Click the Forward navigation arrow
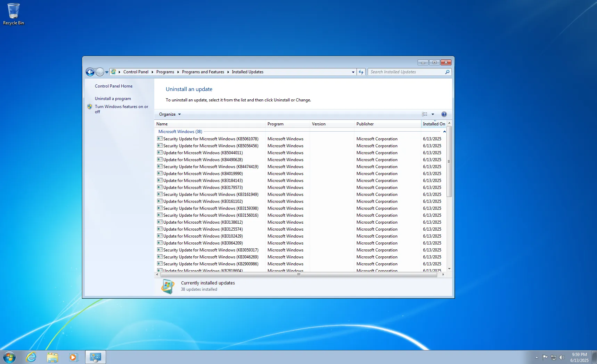This screenshot has height=364, width=597. point(100,72)
